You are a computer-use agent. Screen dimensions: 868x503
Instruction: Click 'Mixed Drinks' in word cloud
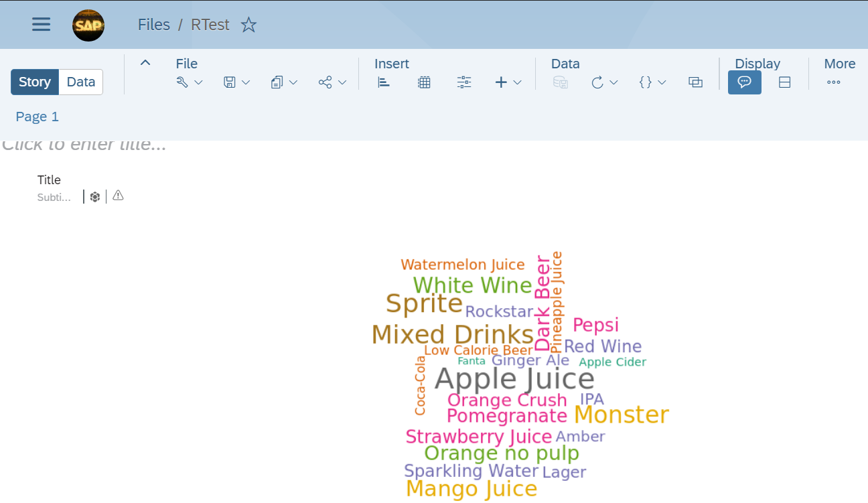coord(453,334)
